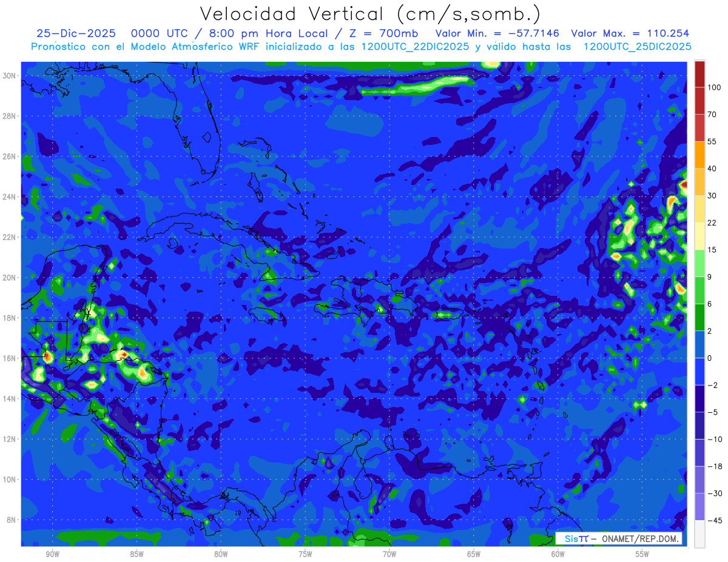Click the colorbar label -30
The width and height of the screenshot is (728, 562).
714,493
